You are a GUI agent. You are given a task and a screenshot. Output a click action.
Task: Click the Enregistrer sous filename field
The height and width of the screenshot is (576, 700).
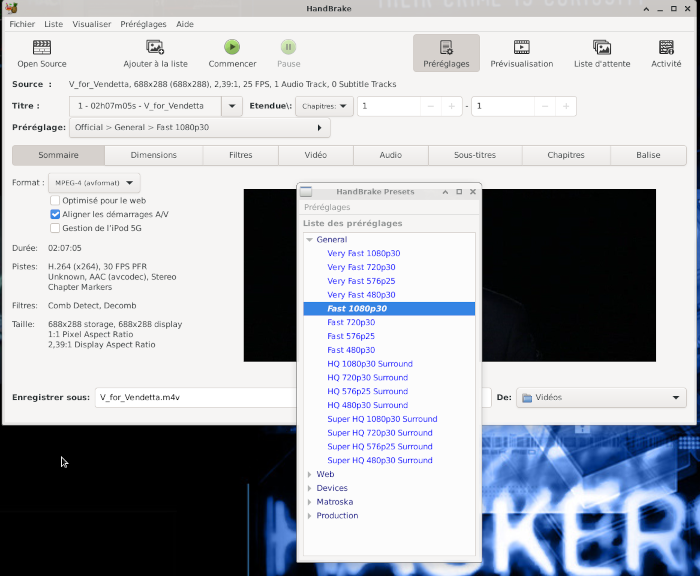pos(195,398)
